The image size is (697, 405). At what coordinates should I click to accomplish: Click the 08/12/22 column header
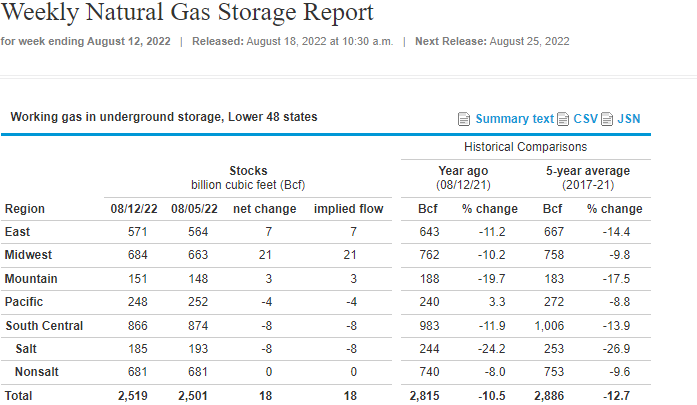pyautogui.click(x=134, y=209)
